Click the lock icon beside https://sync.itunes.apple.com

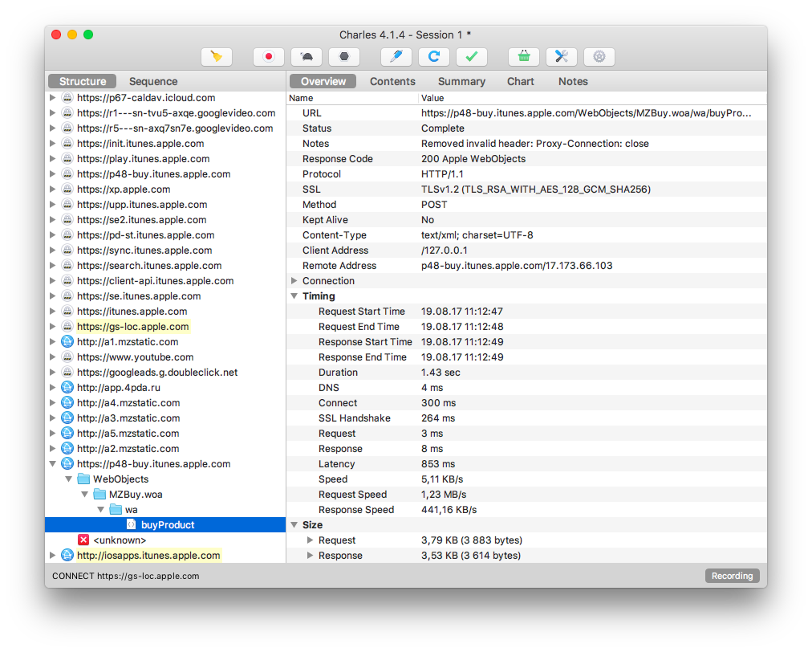pos(67,251)
